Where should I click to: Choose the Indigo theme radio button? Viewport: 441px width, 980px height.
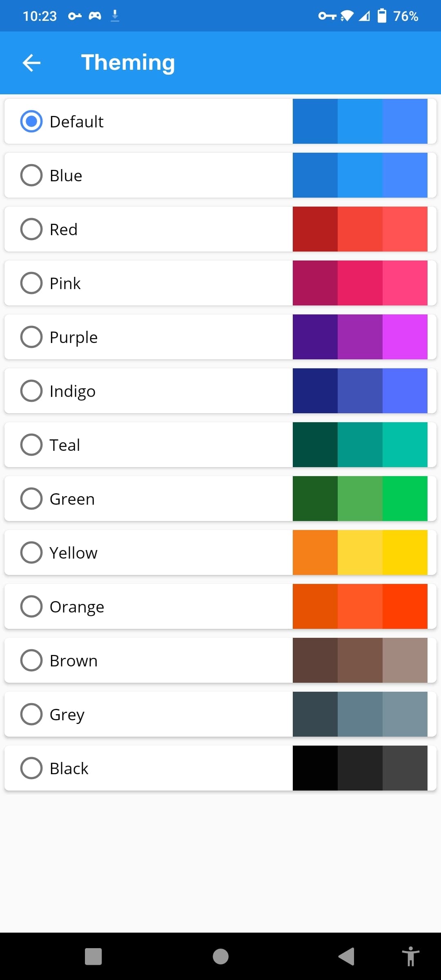[x=31, y=391]
